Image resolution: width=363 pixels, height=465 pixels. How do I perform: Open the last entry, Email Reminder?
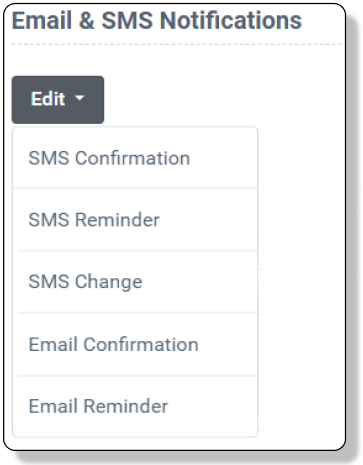click(135, 406)
